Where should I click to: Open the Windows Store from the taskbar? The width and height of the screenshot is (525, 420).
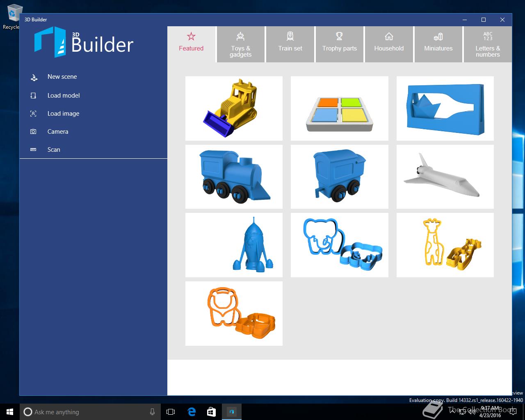coord(211,412)
